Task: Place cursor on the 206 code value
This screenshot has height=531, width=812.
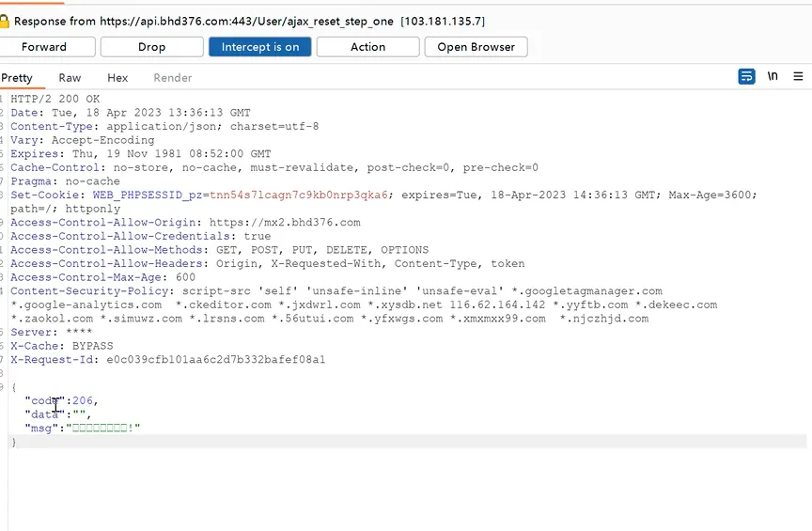Action: 84,400
